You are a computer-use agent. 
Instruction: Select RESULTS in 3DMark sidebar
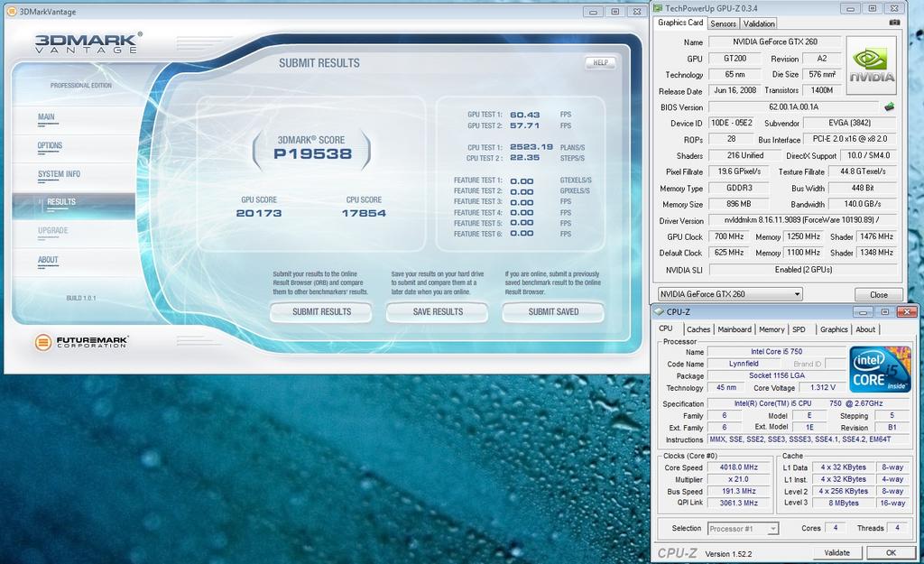pos(73,205)
